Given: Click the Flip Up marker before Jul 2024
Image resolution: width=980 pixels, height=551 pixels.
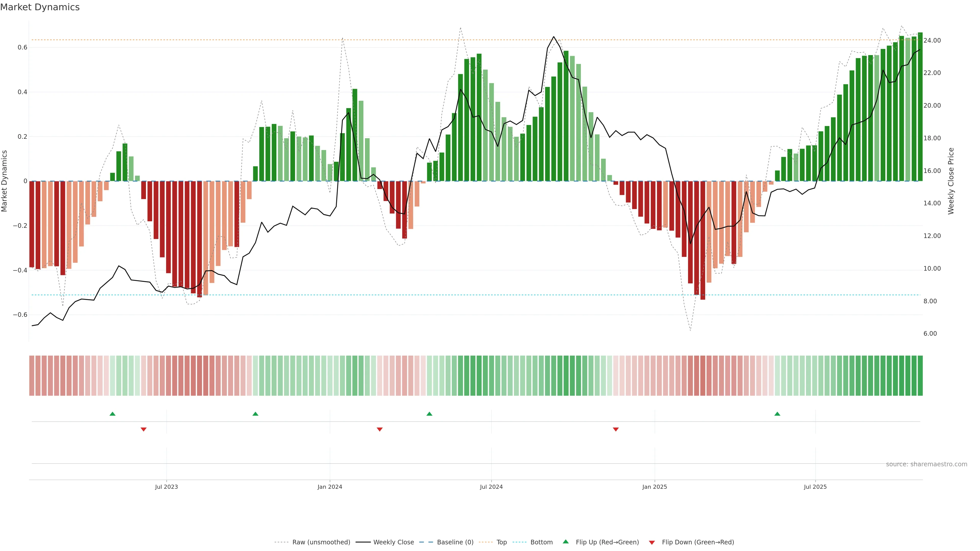Looking at the screenshot, I should (x=429, y=414).
